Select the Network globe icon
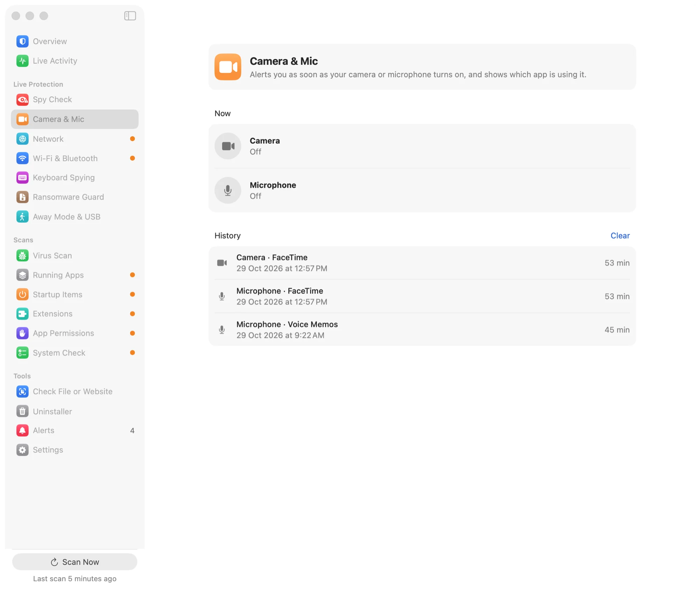The height and width of the screenshot is (594, 700). pyautogui.click(x=22, y=139)
